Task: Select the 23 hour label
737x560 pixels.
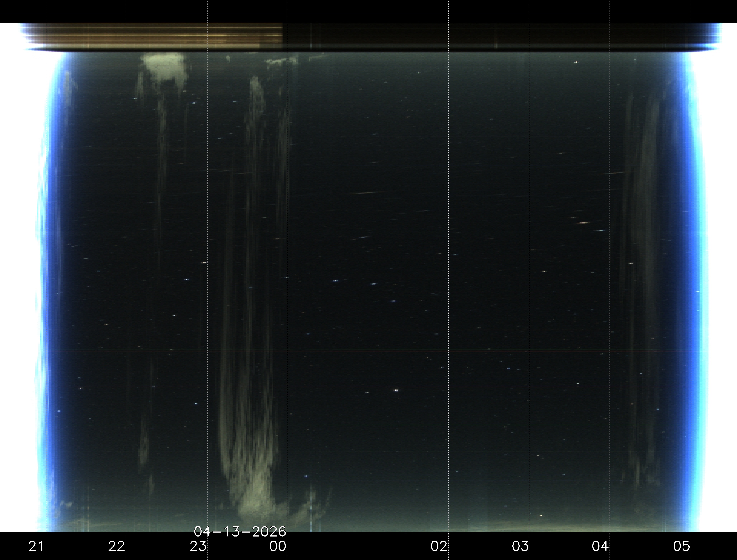Action: tap(198, 546)
